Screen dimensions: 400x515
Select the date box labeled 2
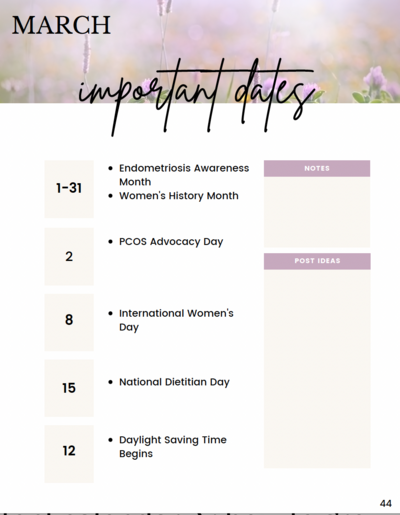69,256
